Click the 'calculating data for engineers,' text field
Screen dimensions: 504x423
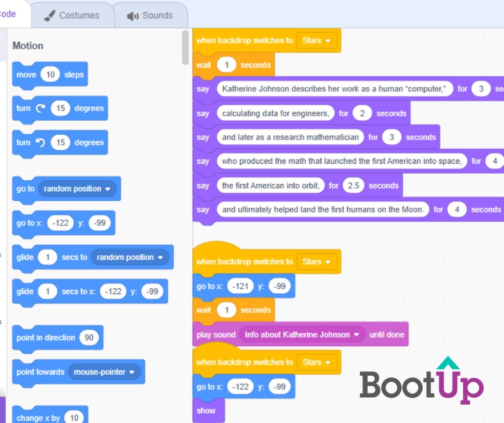pos(276,113)
